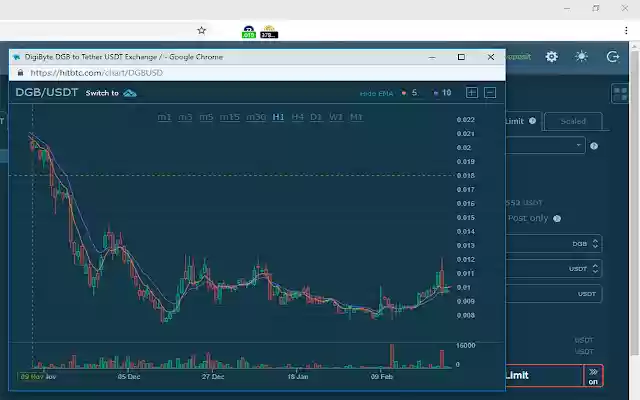Close the DigiByte chart popup window
The width and height of the screenshot is (640, 400).
pos(491,57)
